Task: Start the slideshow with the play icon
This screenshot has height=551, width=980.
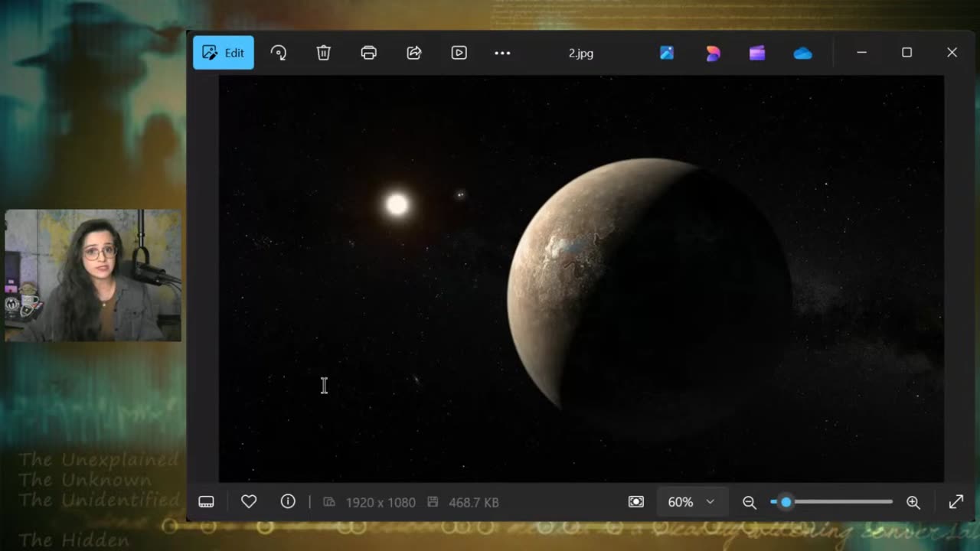Action: click(x=459, y=53)
